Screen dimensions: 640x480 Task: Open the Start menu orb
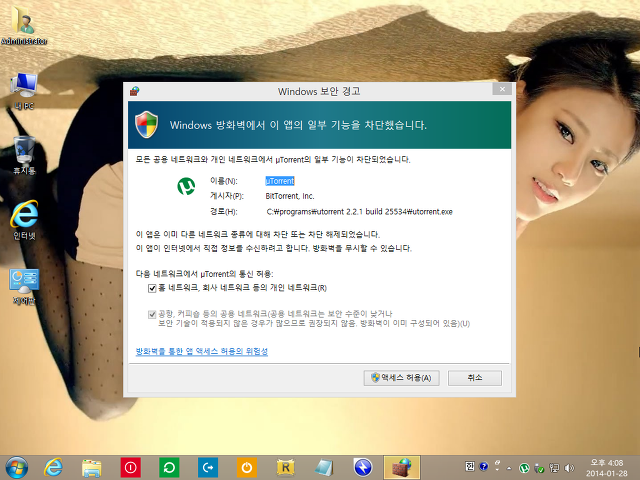17,468
